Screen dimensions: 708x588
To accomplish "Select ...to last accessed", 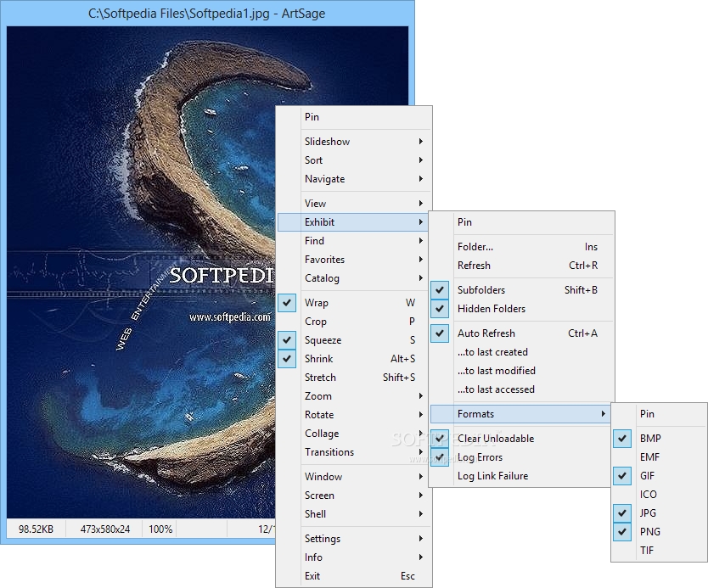I will coord(521,389).
